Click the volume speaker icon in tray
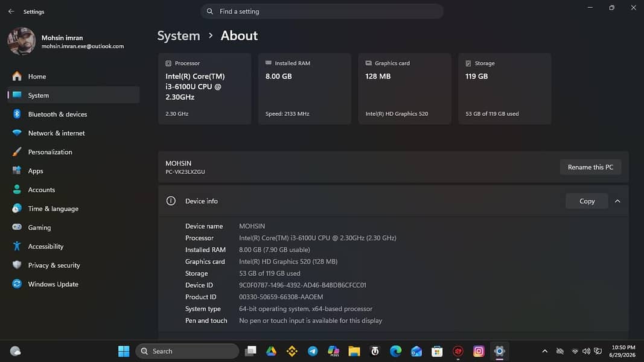This screenshot has width=644, height=362. (586, 351)
